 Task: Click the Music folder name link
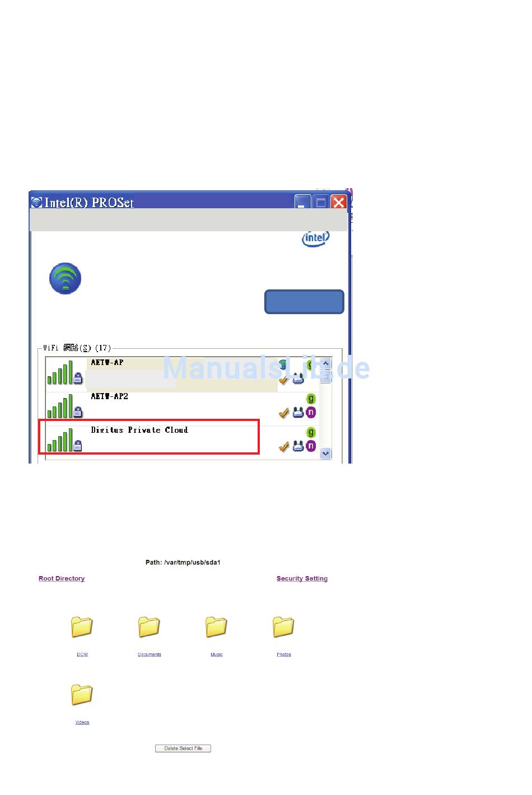[217, 654]
